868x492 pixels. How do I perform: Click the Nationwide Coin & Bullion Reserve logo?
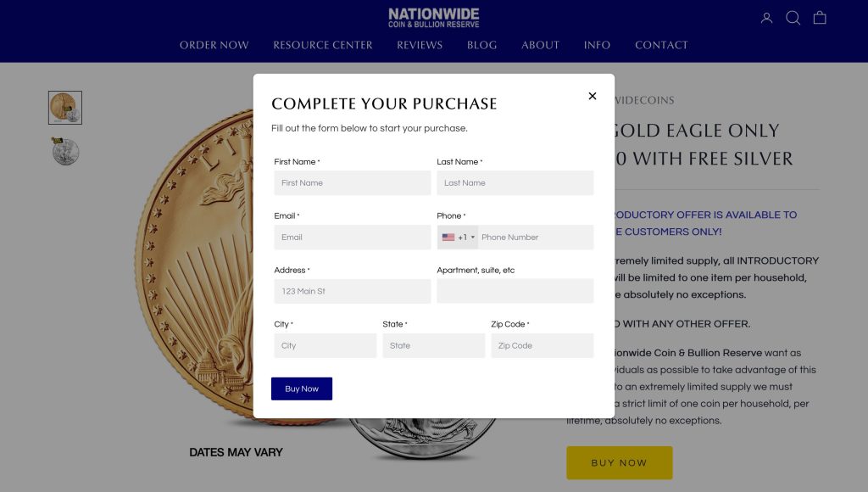433,18
